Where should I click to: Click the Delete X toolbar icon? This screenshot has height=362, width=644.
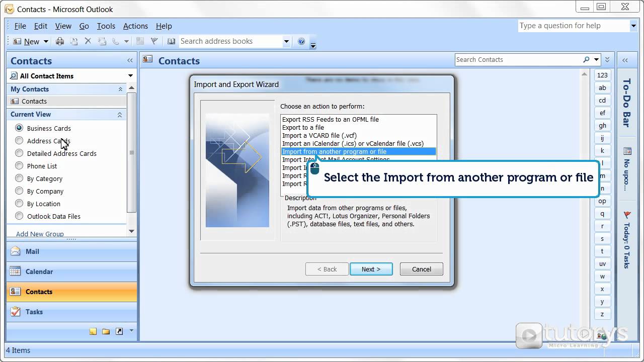point(88,41)
